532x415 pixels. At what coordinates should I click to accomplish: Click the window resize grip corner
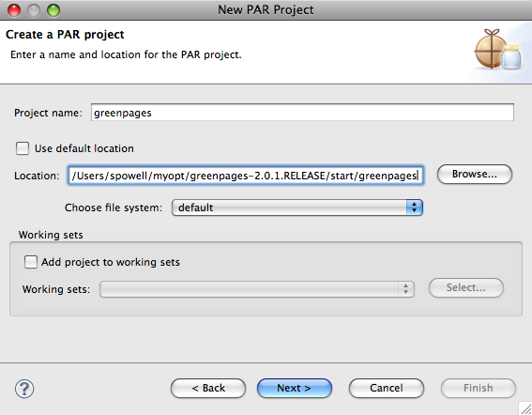[x=525, y=408]
